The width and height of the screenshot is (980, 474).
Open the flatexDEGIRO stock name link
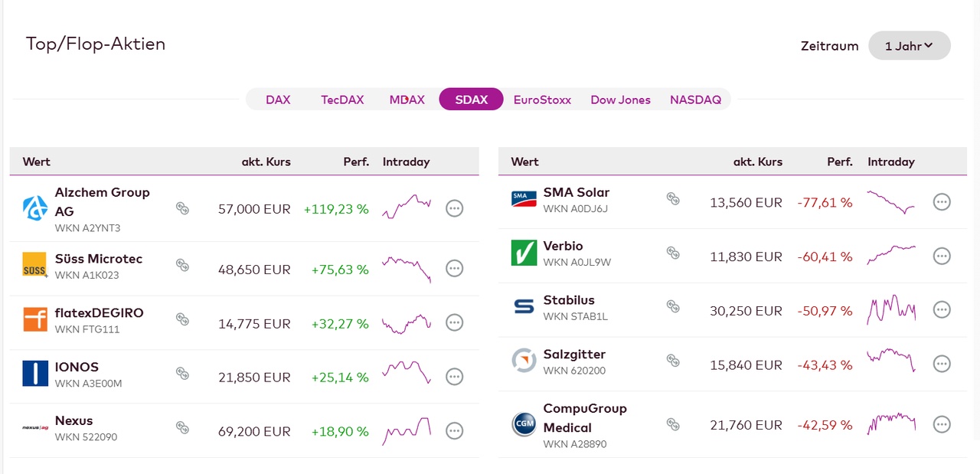(x=100, y=313)
